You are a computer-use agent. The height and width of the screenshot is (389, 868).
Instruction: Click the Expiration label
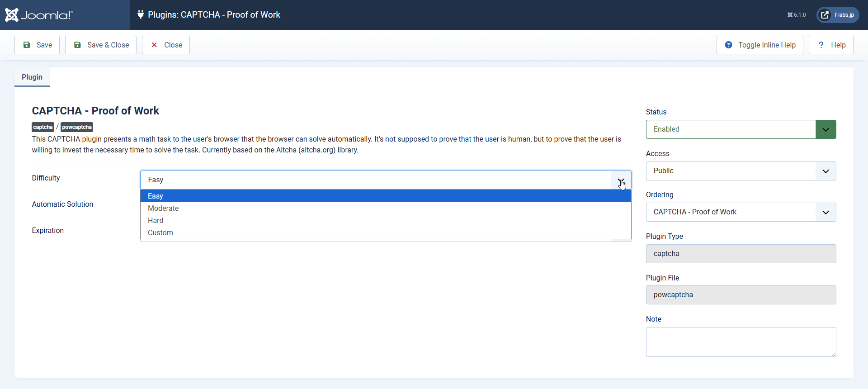click(47, 230)
